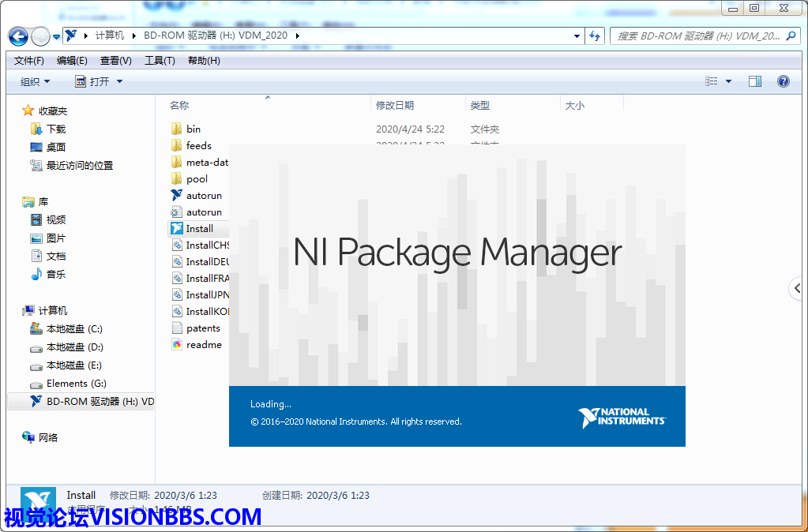
Task: Click the back navigation arrow button
Action: click(18, 36)
